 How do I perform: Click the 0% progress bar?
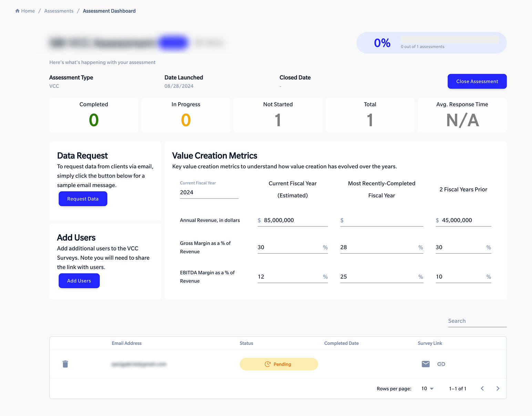point(450,40)
